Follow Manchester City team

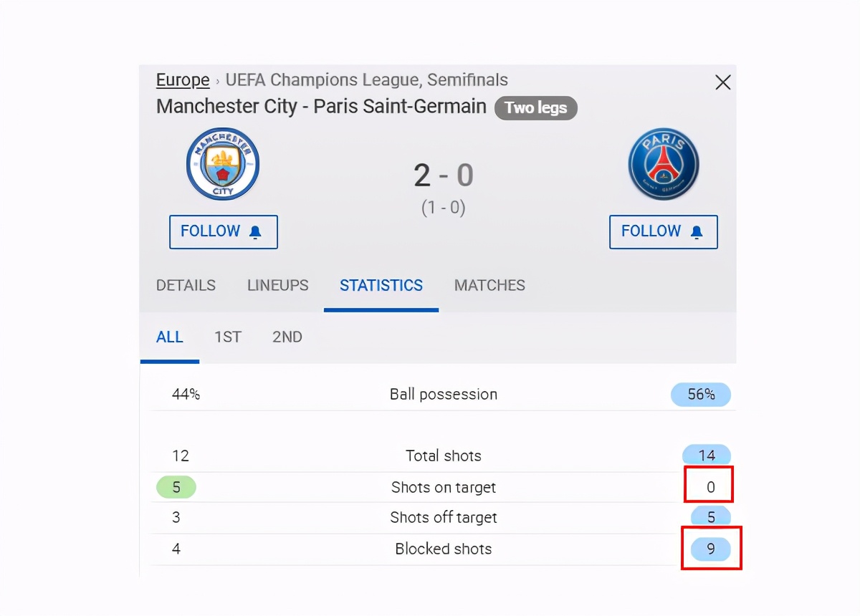point(223,232)
